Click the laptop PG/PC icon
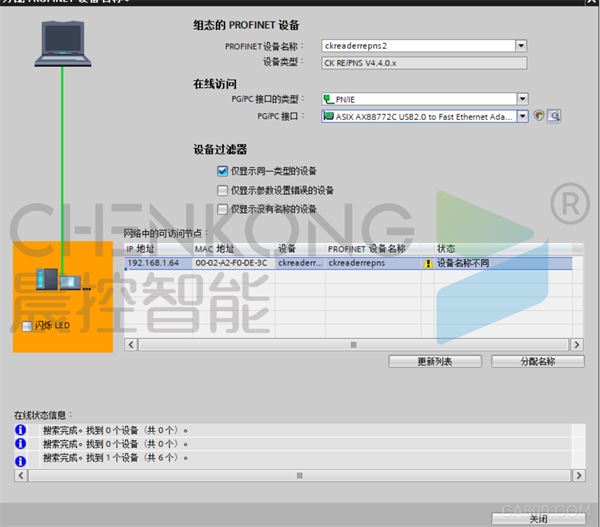 pos(63,43)
